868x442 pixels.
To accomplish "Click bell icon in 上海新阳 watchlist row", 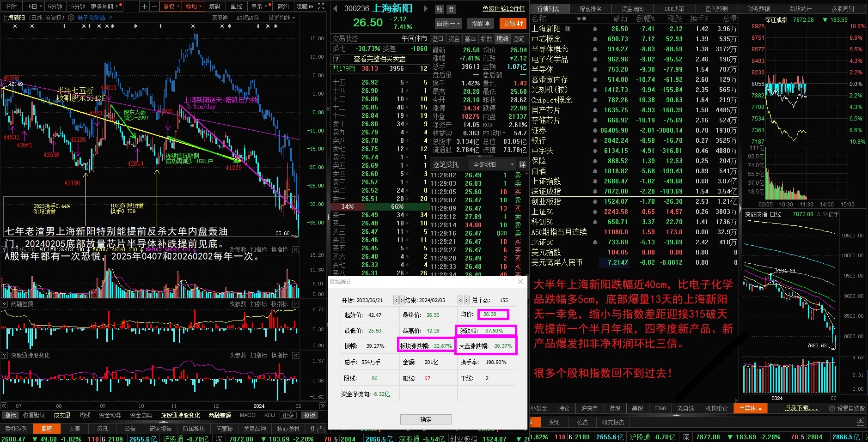I will click(595, 29).
